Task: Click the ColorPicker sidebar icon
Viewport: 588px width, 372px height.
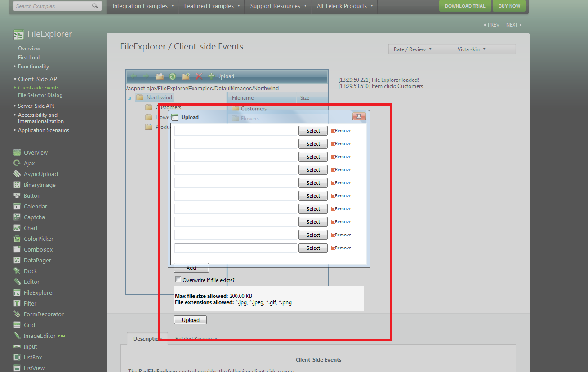Action: (17, 239)
